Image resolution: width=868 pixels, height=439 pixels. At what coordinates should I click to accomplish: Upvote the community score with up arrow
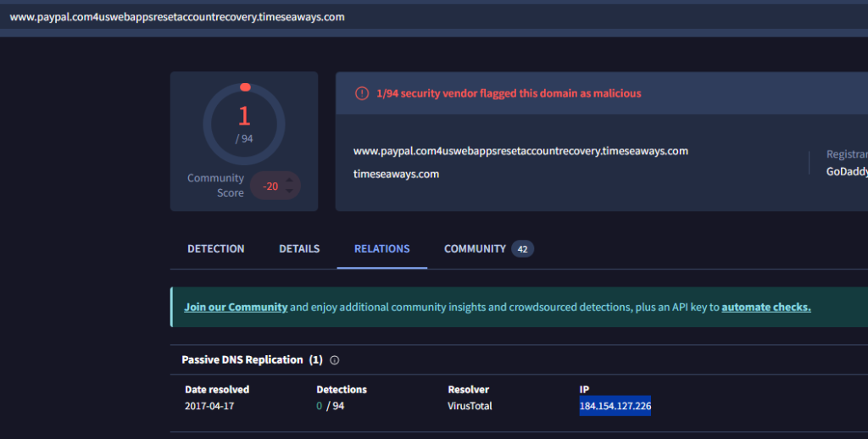point(290,180)
